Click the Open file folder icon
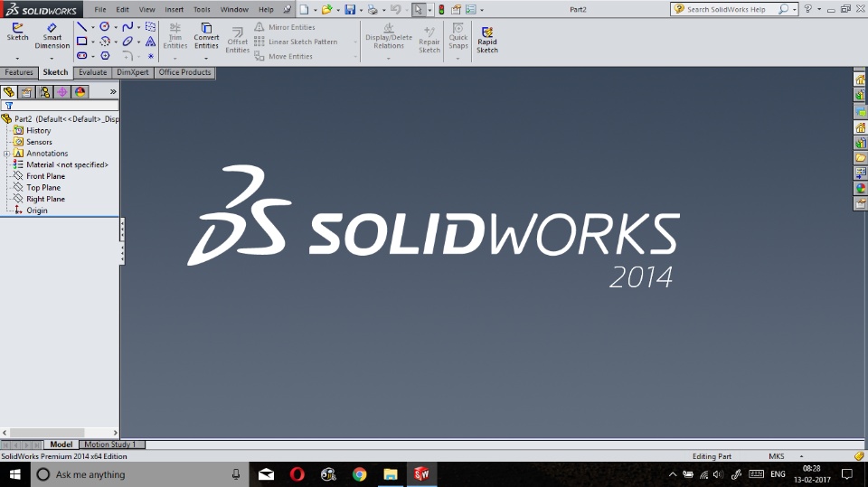Viewport: 868px width, 487px height. pos(327,9)
